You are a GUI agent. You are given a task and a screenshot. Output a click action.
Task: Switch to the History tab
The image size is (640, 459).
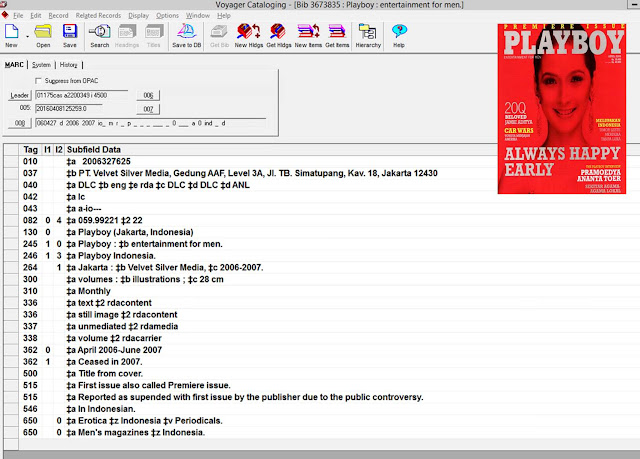point(68,65)
